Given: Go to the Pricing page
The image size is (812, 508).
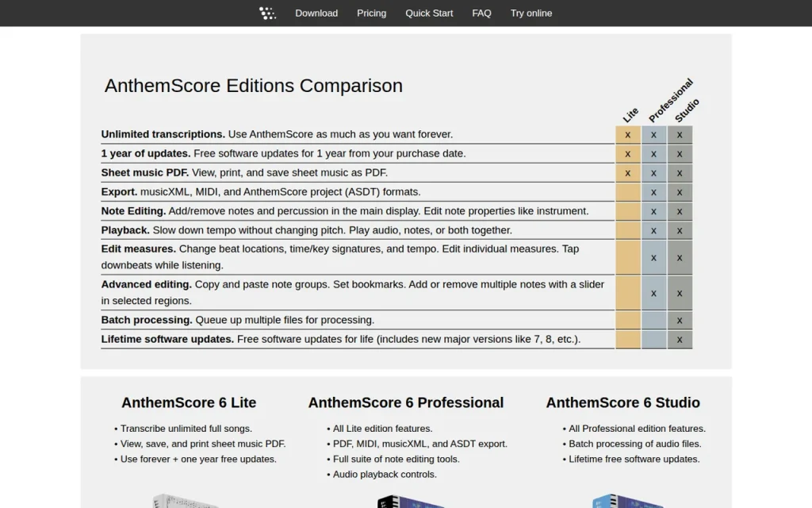Looking at the screenshot, I should pyautogui.click(x=371, y=13).
